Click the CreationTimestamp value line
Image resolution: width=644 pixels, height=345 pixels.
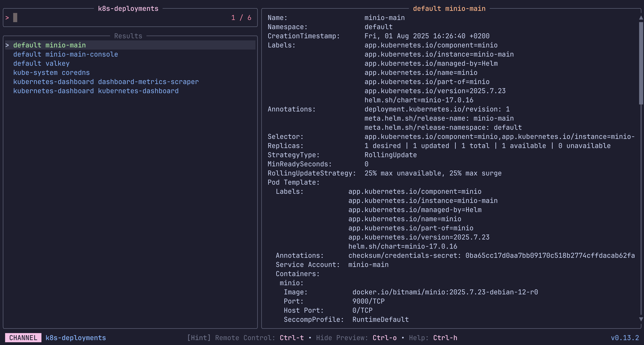click(427, 36)
